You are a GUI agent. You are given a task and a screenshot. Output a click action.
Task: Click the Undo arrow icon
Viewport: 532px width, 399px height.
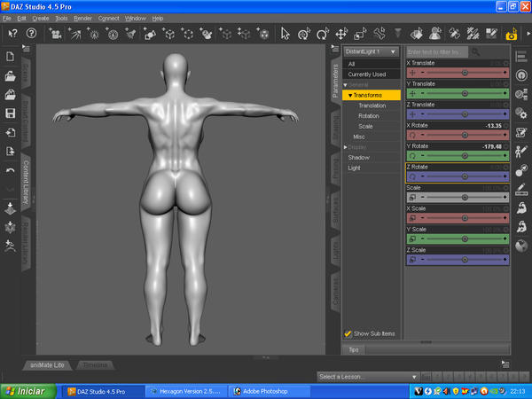click(10, 169)
